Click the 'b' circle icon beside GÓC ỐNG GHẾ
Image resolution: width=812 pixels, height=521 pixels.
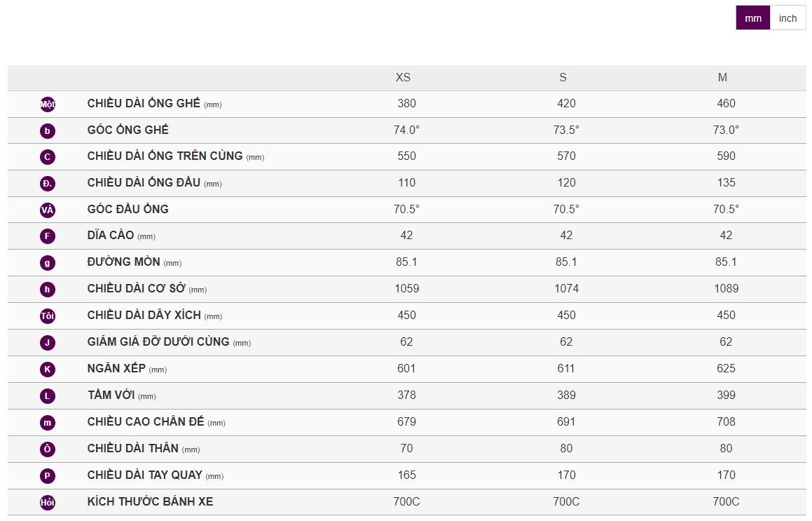48,131
